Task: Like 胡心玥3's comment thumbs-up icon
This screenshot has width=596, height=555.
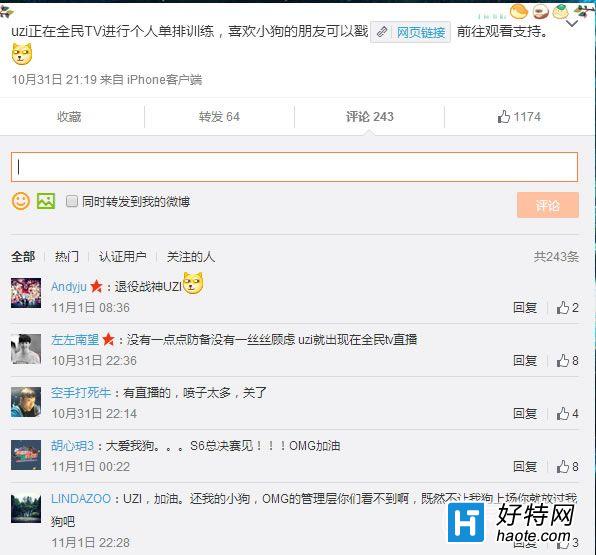Action: coord(563,466)
